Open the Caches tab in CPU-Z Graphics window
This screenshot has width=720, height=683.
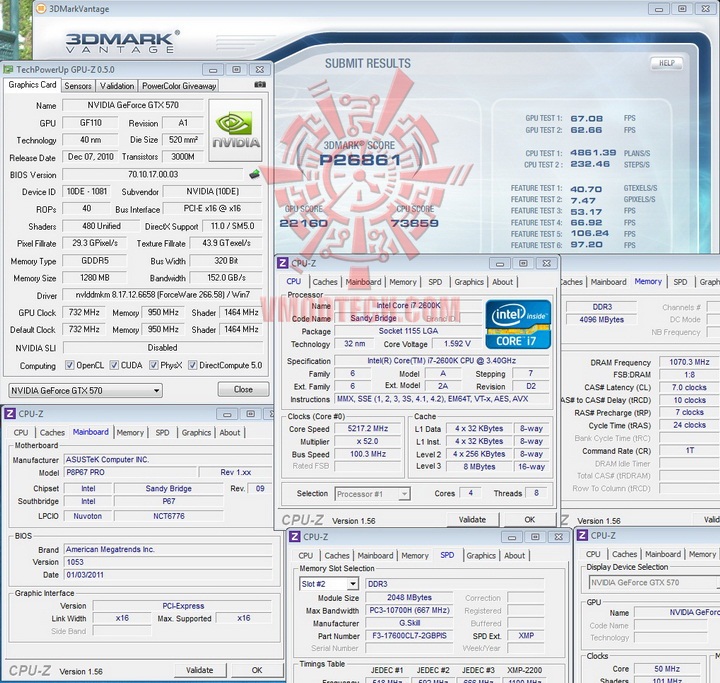pyautogui.click(x=624, y=554)
